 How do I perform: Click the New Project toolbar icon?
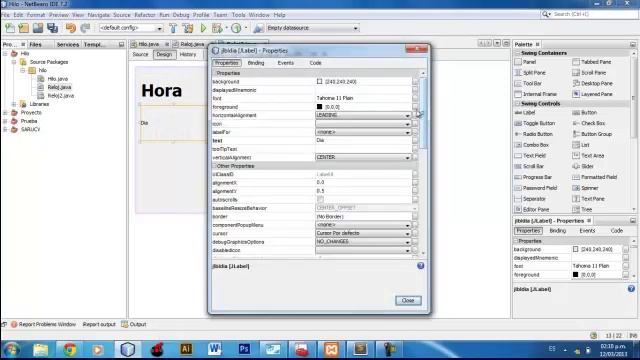tap(24, 28)
